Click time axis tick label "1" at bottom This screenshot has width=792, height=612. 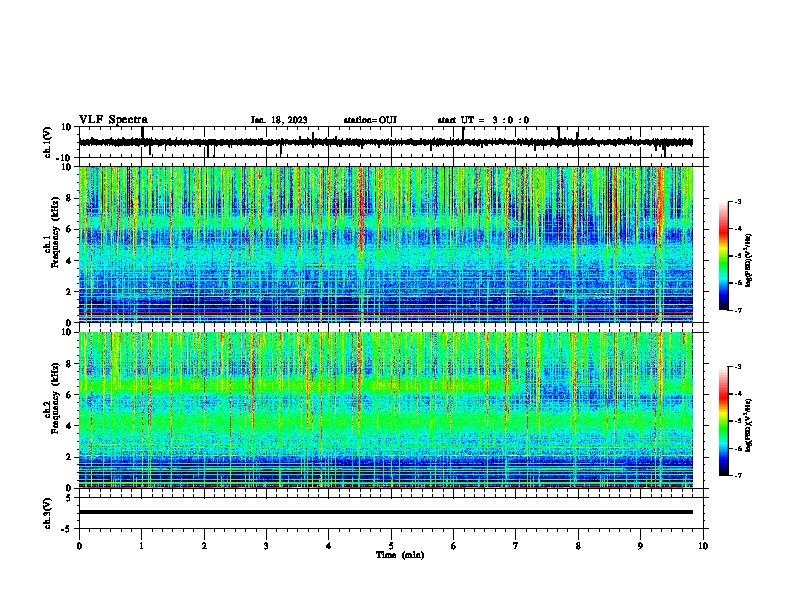141,545
